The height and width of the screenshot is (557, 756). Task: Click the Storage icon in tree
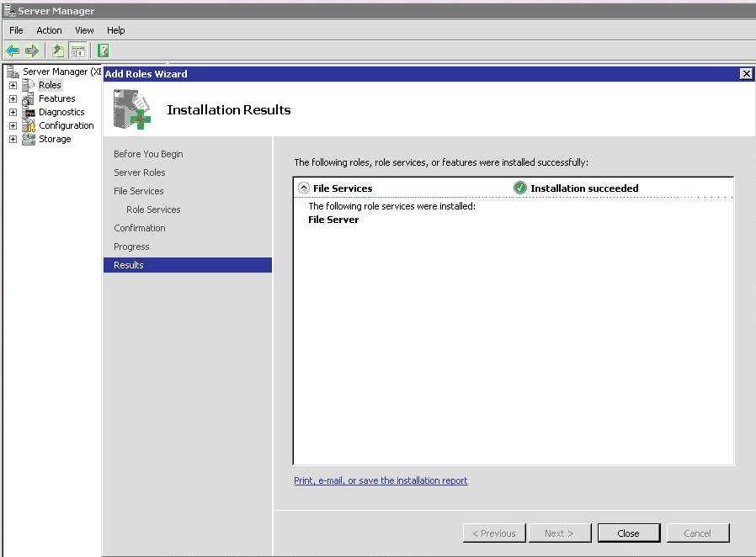pos(29,139)
